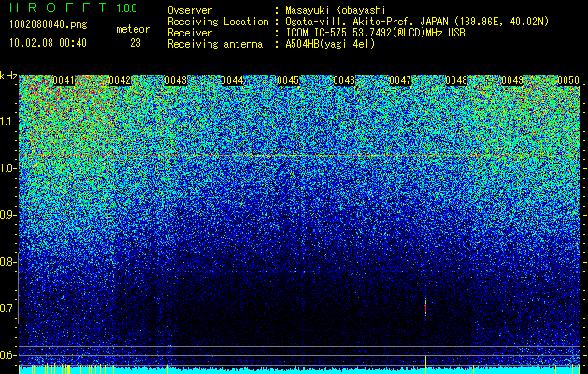
Task: Click the 0042 time marker label
Action: tap(120, 80)
